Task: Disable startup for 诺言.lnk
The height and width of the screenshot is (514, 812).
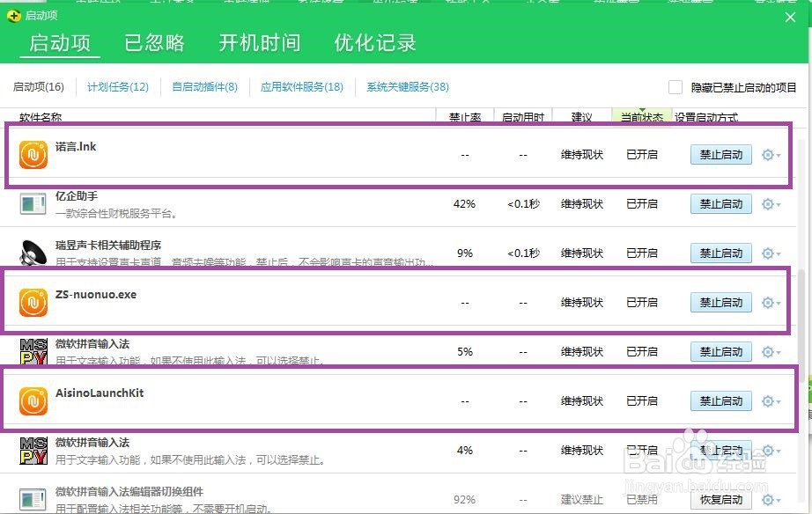Action: click(721, 155)
